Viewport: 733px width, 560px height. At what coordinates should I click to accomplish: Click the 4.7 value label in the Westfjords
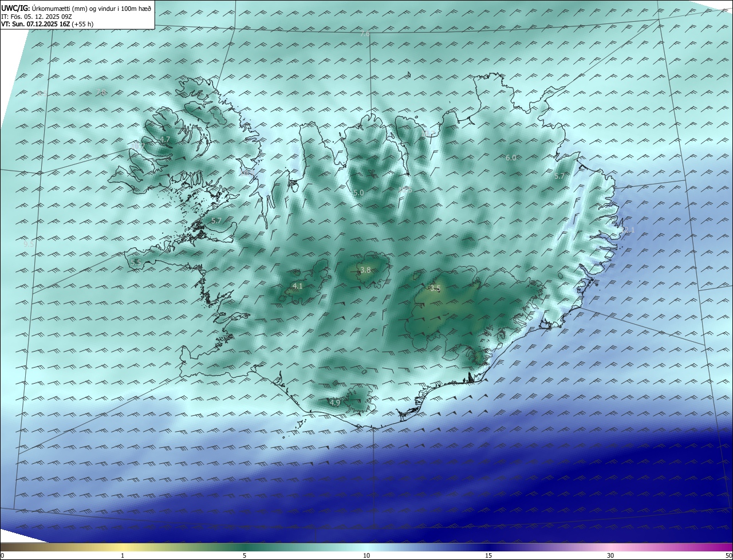(165, 140)
